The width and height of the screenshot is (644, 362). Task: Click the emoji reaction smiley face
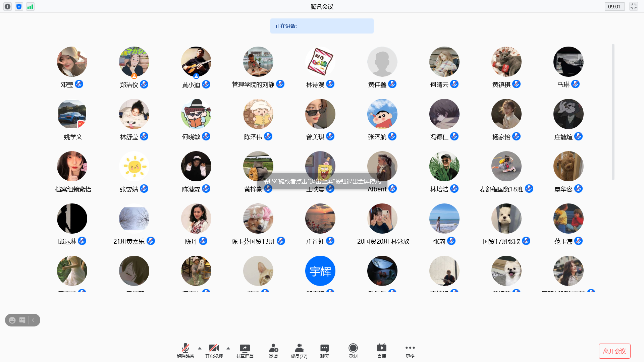pyautogui.click(x=12, y=320)
